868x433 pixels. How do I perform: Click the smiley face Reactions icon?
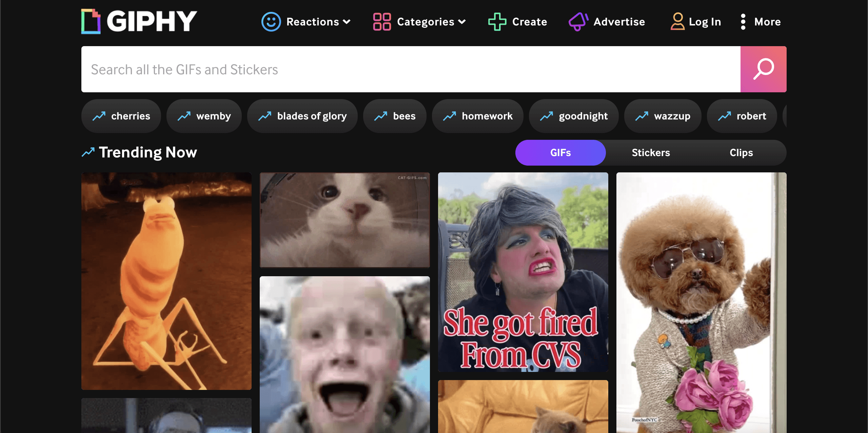click(x=271, y=22)
